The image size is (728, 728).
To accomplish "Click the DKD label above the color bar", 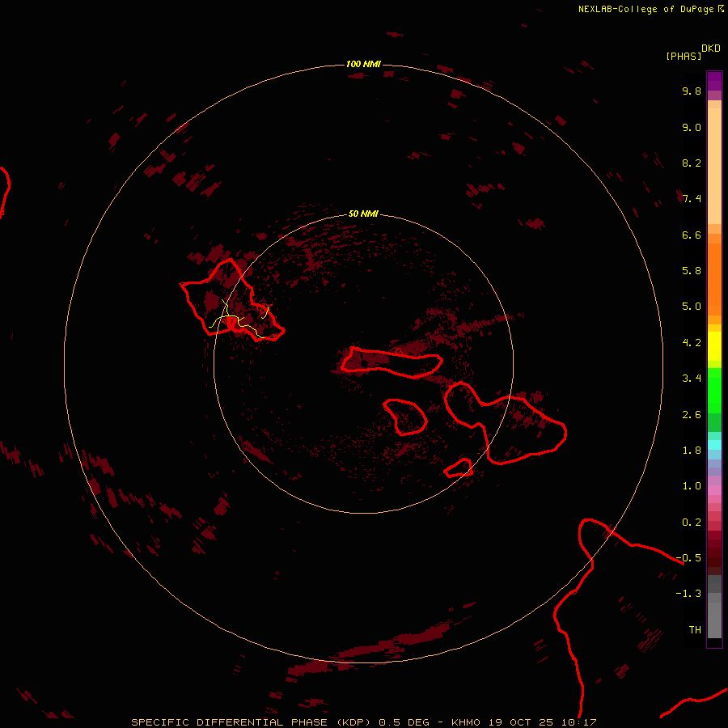I will [x=710, y=48].
